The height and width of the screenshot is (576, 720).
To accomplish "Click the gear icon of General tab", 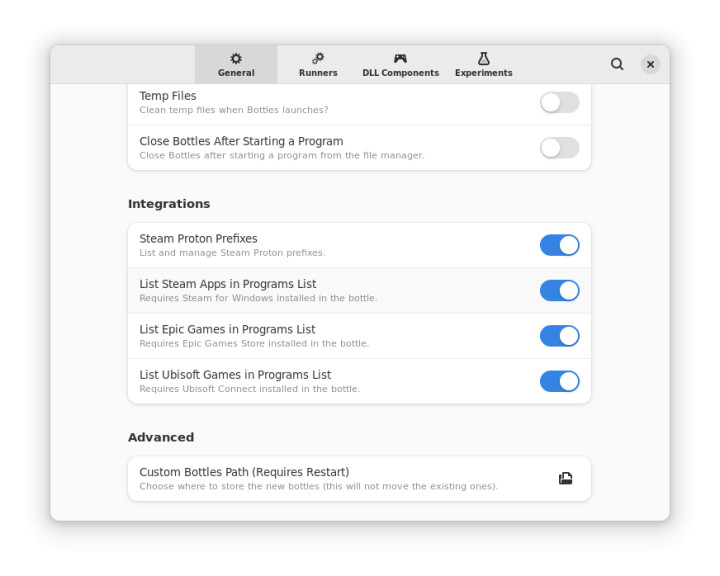I will 236,59.
